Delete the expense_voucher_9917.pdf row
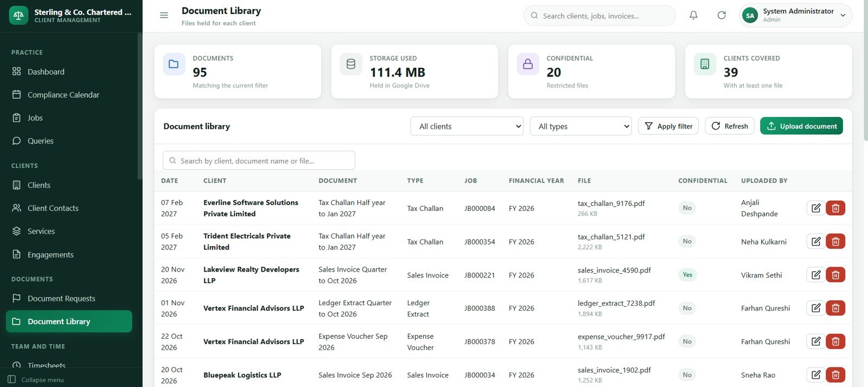 pos(835,341)
